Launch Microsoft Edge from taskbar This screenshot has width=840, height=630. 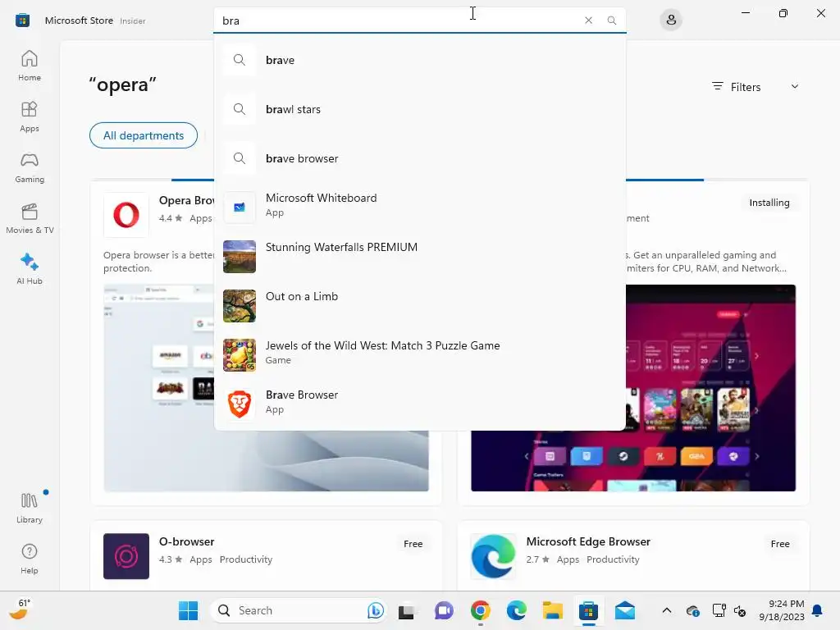tap(517, 610)
